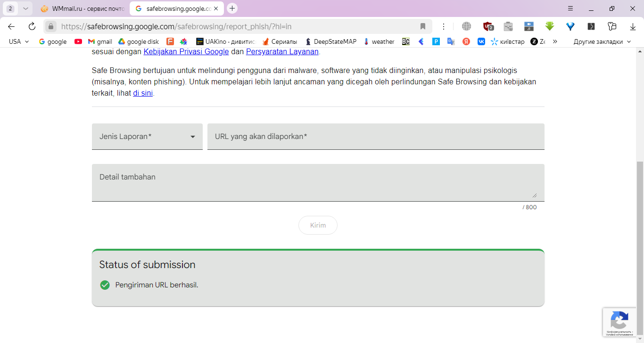Open the YouTube bookmark
Image resolution: width=644 pixels, height=343 pixels.
[78, 41]
